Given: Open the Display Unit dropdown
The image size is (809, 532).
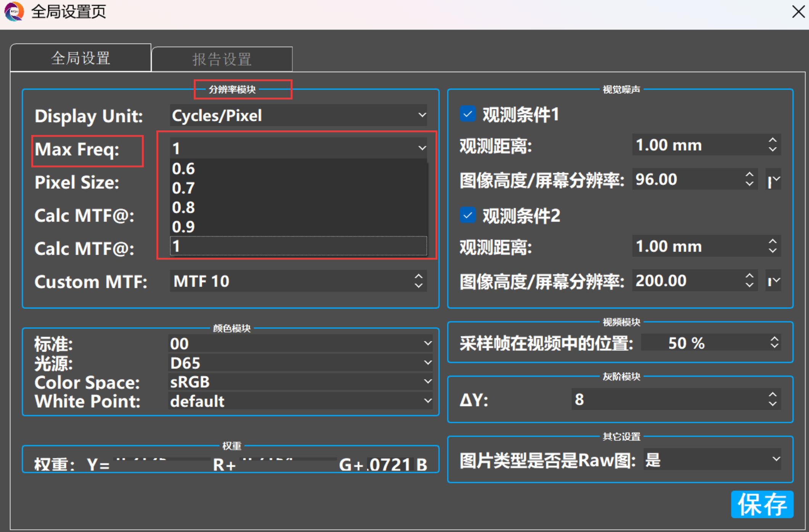Looking at the screenshot, I should tap(298, 115).
